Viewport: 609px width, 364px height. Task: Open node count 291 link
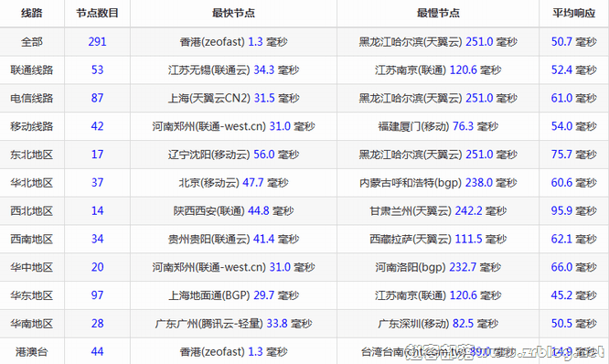pyautogui.click(x=97, y=41)
